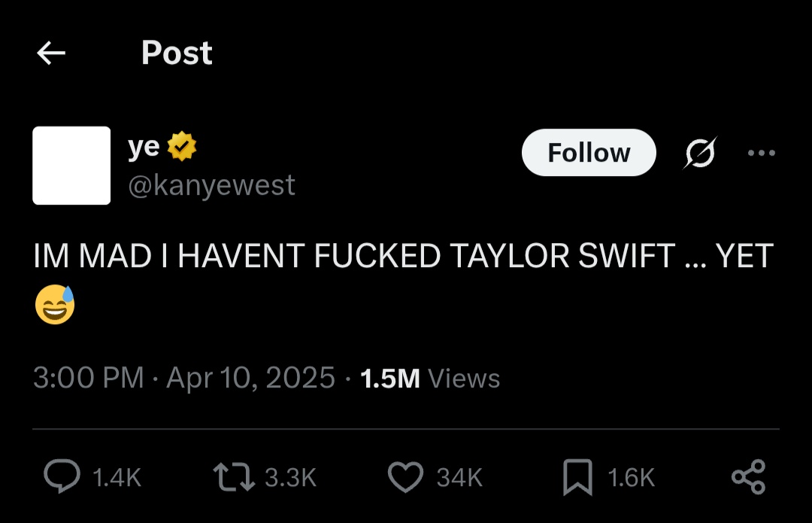Bookmark this post
812x523 pixels.
click(x=578, y=476)
